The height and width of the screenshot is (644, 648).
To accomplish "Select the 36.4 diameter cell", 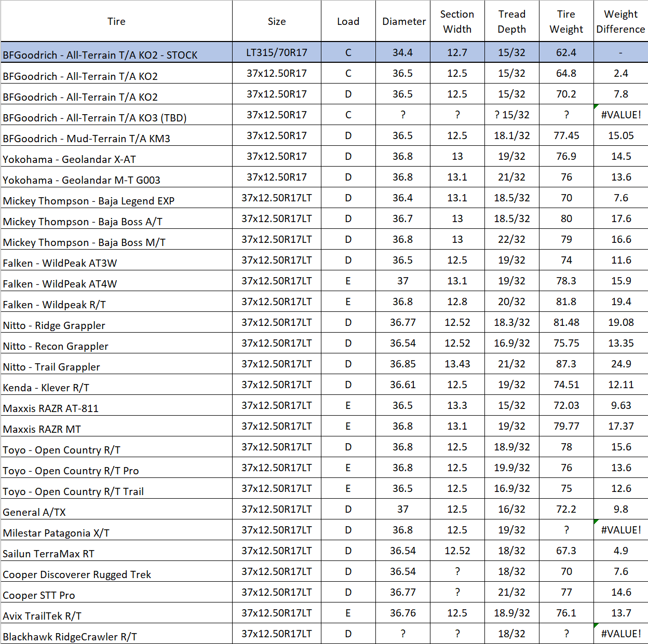I will point(403,198).
